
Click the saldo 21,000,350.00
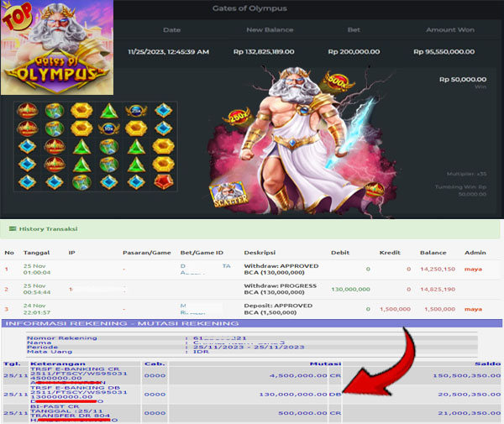coord(470,413)
